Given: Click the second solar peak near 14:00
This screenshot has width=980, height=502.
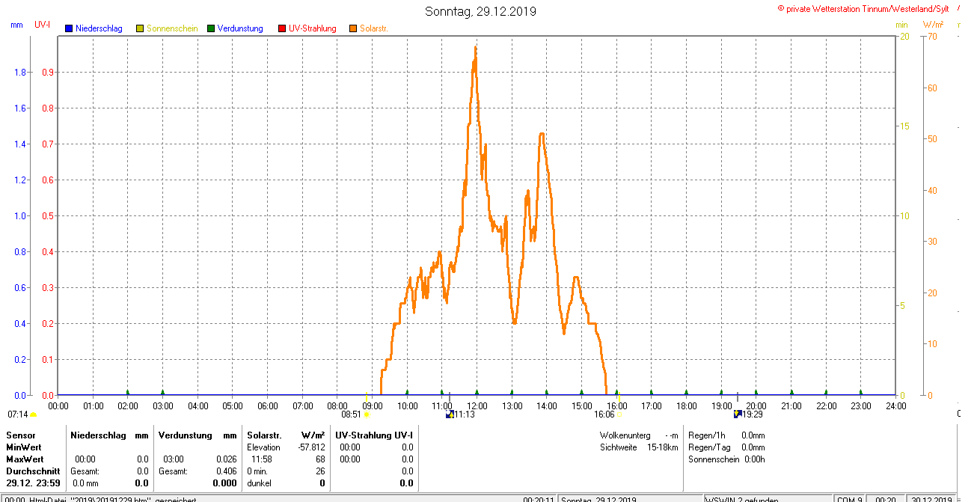Looking at the screenshot, I should 541,134.
